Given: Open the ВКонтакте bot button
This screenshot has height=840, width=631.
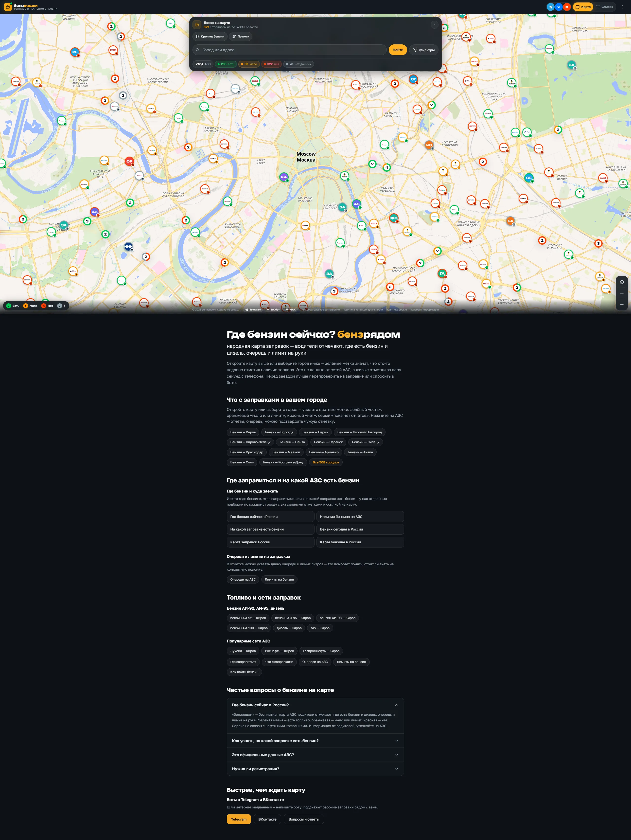Looking at the screenshot, I should [x=267, y=819].
